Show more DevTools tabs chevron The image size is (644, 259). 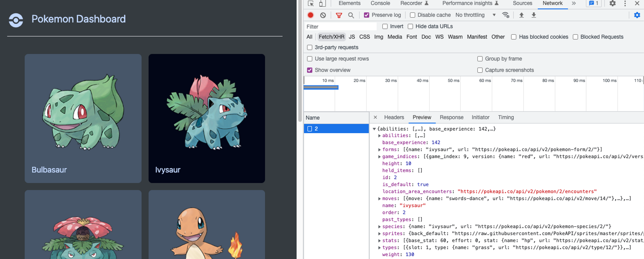[574, 4]
